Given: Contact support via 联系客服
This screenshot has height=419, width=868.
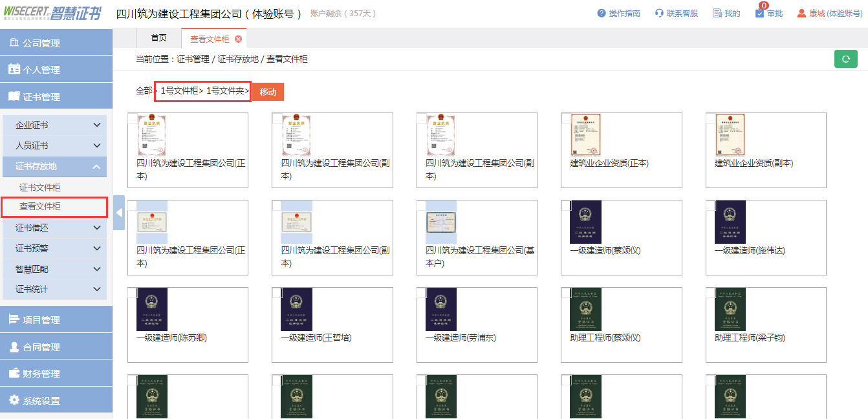Looking at the screenshot, I should [x=677, y=13].
